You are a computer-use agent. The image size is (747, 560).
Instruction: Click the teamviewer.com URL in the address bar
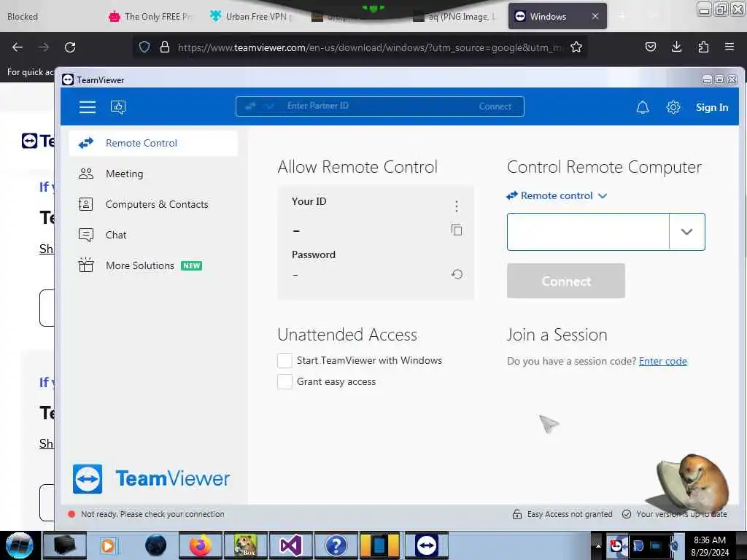[x=370, y=47]
